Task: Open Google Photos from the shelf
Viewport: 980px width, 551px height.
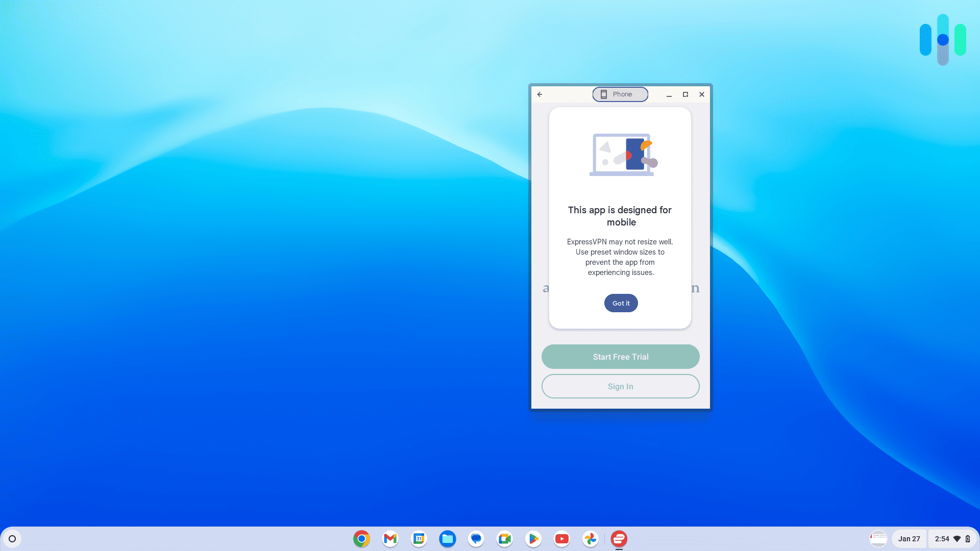Action: (x=590, y=538)
